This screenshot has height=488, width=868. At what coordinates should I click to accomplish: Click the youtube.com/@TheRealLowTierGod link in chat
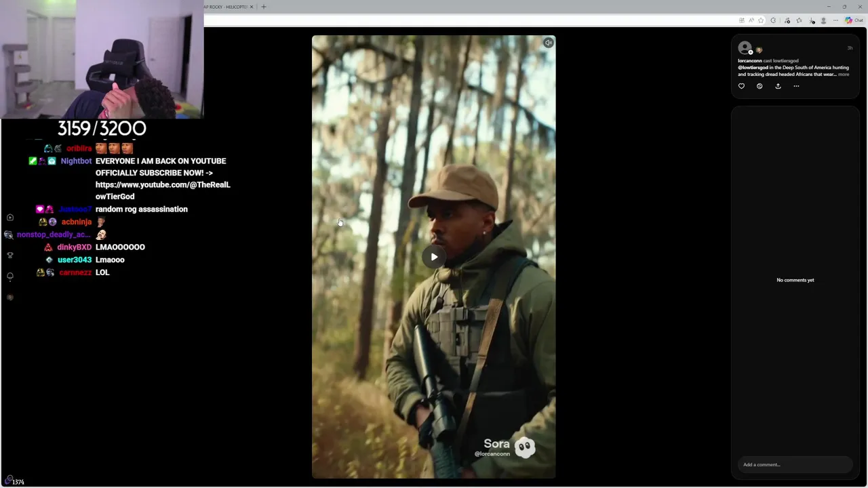click(x=163, y=190)
